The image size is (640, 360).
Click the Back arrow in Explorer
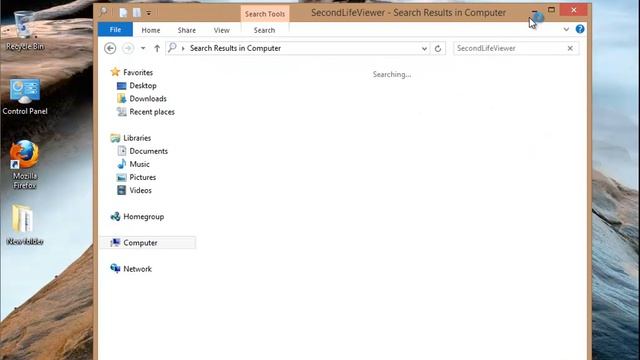click(110, 48)
